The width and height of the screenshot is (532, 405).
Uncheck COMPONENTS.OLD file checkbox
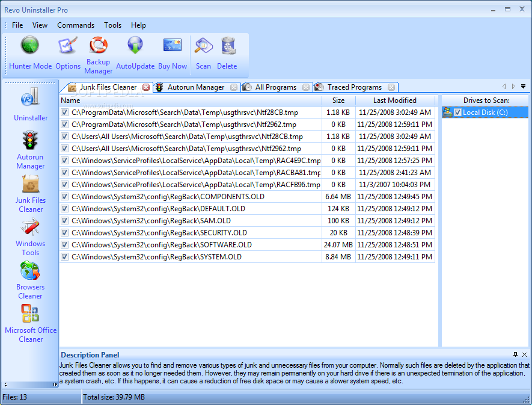pyautogui.click(x=64, y=196)
